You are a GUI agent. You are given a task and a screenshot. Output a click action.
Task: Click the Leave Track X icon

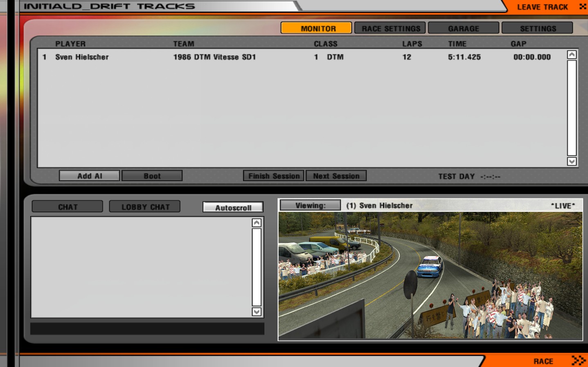click(582, 7)
